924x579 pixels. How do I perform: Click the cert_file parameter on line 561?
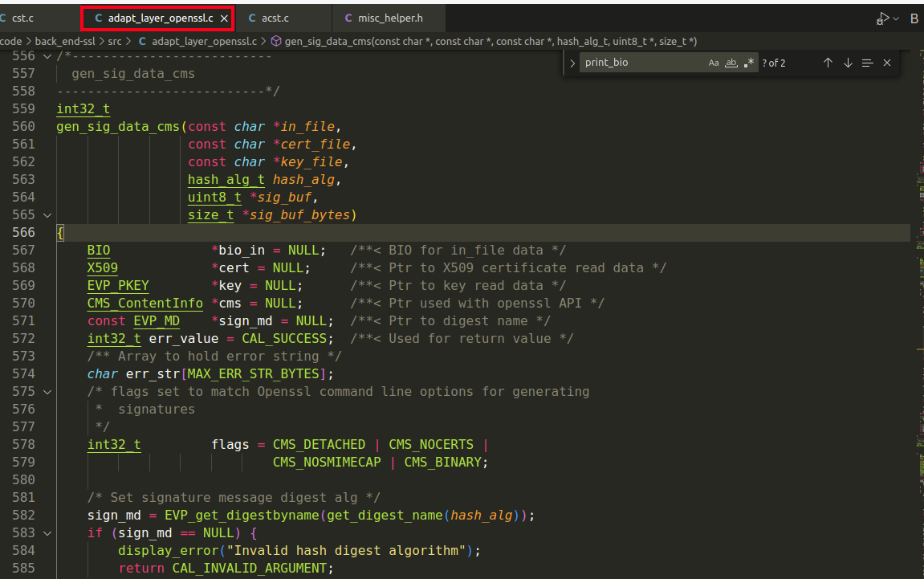[x=315, y=145]
